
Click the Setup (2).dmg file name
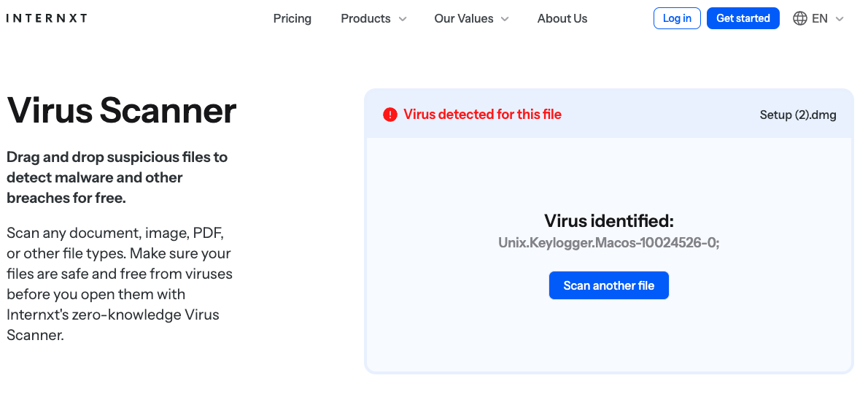(x=797, y=115)
